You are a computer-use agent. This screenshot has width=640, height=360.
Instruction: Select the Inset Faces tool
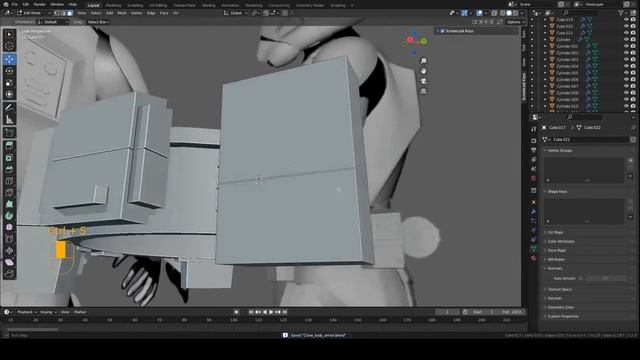coord(9,158)
